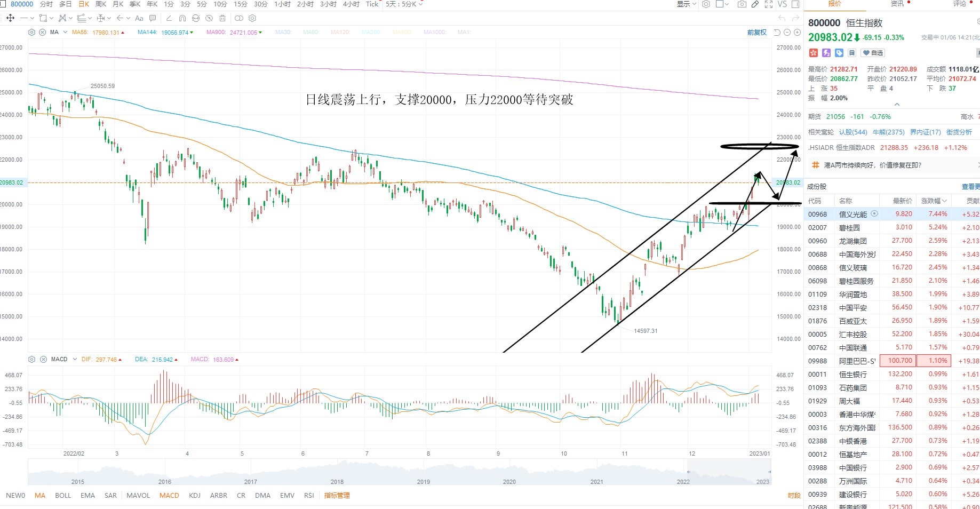
Task: Remove MACD indicator with X circle
Action: tap(44, 359)
